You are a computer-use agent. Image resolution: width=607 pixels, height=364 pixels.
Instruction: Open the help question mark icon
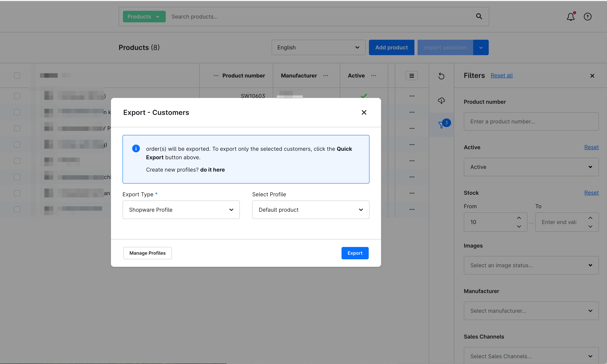587,16
